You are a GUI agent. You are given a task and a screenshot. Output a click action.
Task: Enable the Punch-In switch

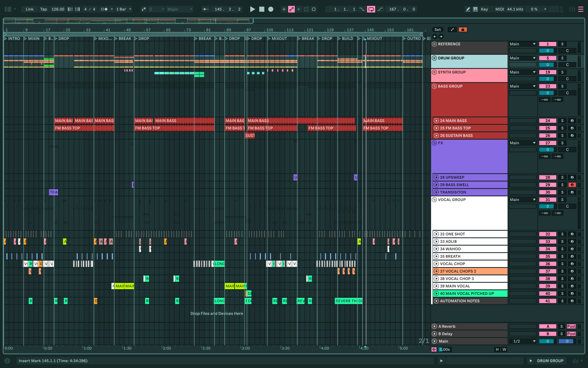coord(362,9)
